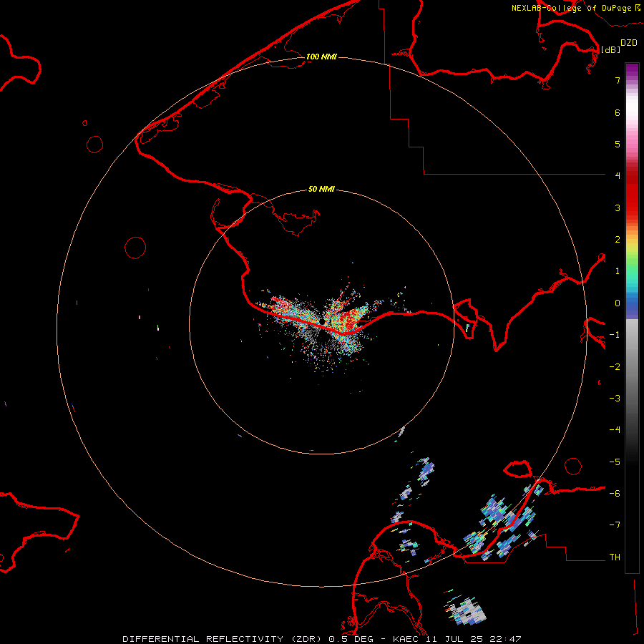This screenshot has width=644, height=644.
Task: Click the TH threshold label on scale
Action: tap(615, 557)
